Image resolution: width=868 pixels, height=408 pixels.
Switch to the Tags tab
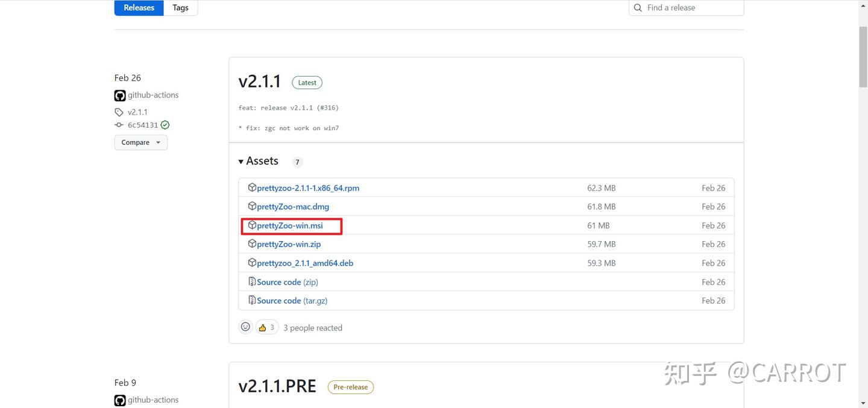pyautogui.click(x=180, y=8)
